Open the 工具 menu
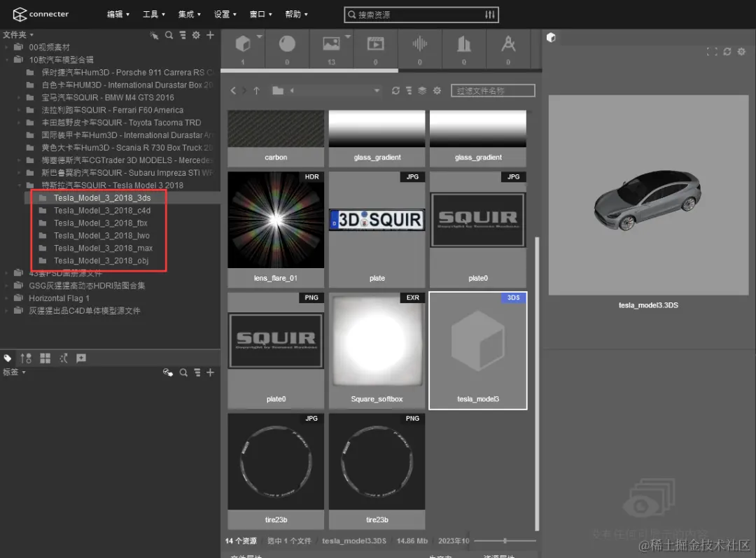Image resolution: width=756 pixels, height=558 pixels. point(154,15)
